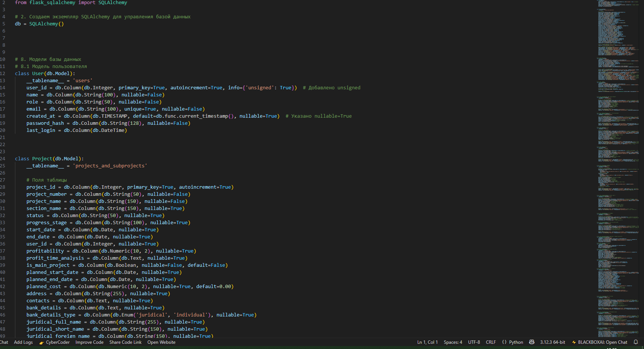Place cursor on 'class User(db.Model):' line
This screenshot has height=349, width=644.
coord(45,74)
